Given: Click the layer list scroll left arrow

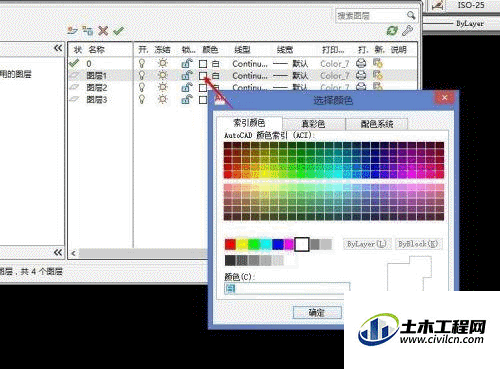Looking at the screenshot, I should [73, 253].
